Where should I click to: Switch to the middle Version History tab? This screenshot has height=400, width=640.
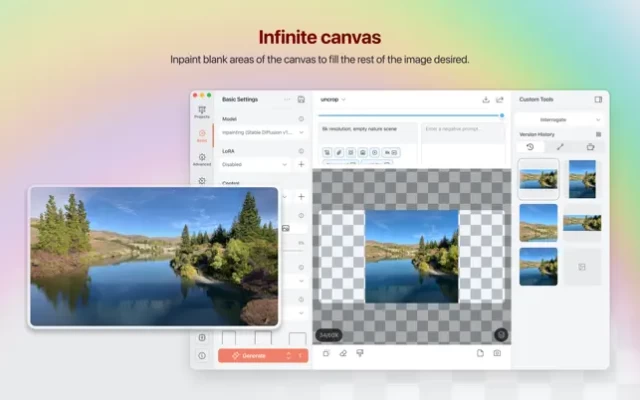coord(560,147)
